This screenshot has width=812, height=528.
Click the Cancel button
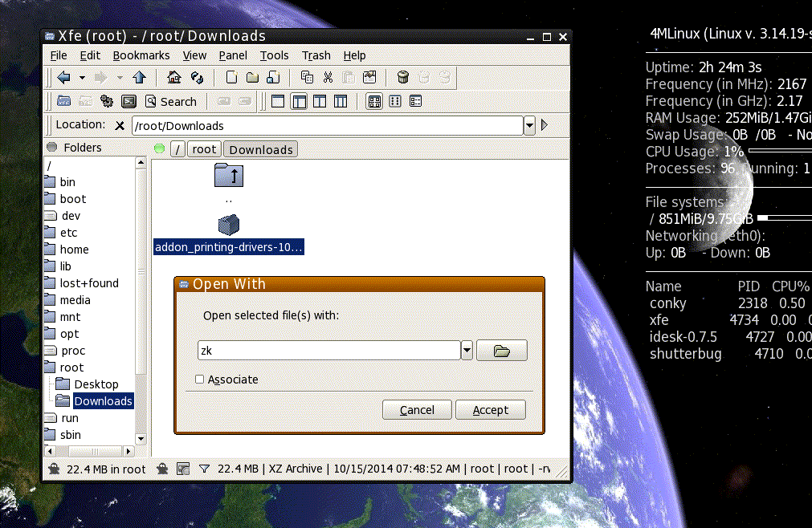pyautogui.click(x=417, y=410)
